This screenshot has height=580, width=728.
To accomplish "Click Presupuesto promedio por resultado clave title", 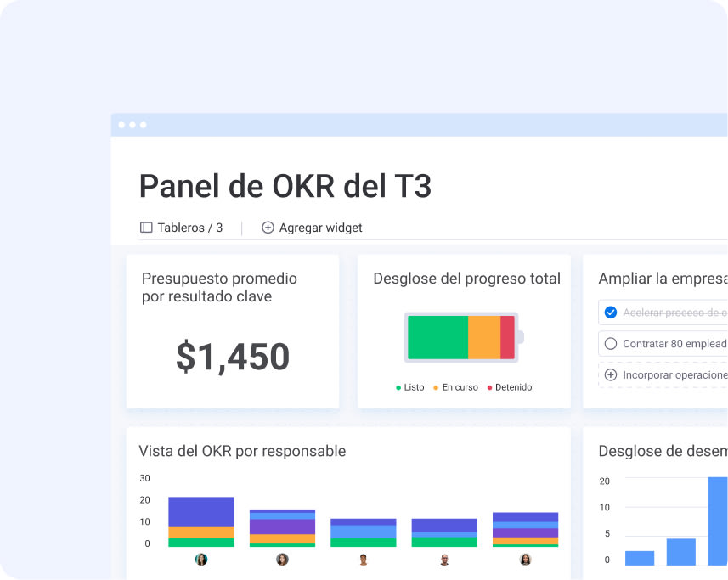I will click(219, 287).
